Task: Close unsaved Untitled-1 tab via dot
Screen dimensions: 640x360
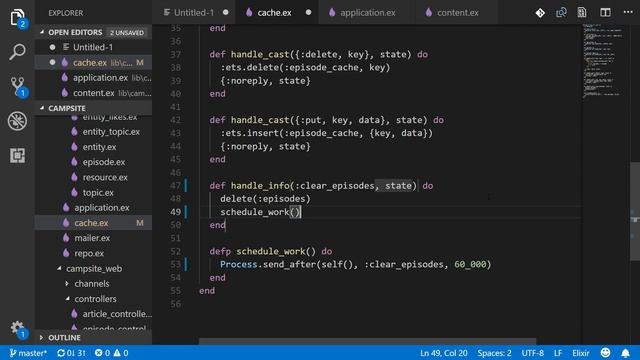Action: pyautogui.click(x=226, y=13)
